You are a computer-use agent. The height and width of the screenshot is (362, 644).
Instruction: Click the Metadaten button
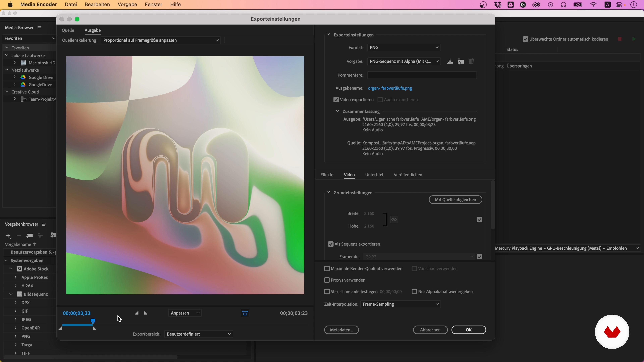pyautogui.click(x=341, y=330)
